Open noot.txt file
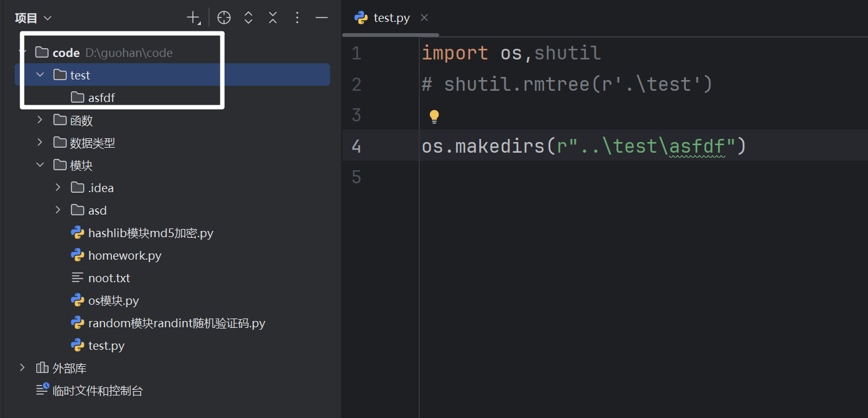Image resolution: width=868 pixels, height=418 pixels. pos(109,278)
